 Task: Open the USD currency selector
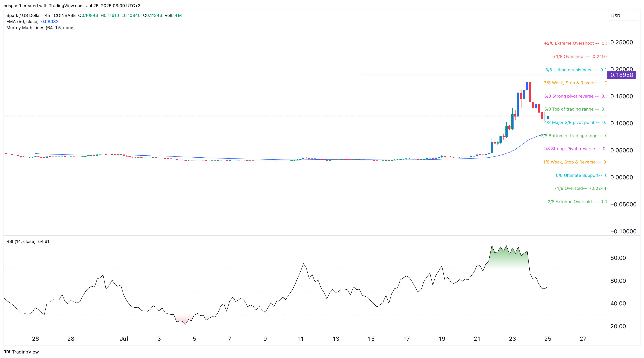tap(623, 16)
